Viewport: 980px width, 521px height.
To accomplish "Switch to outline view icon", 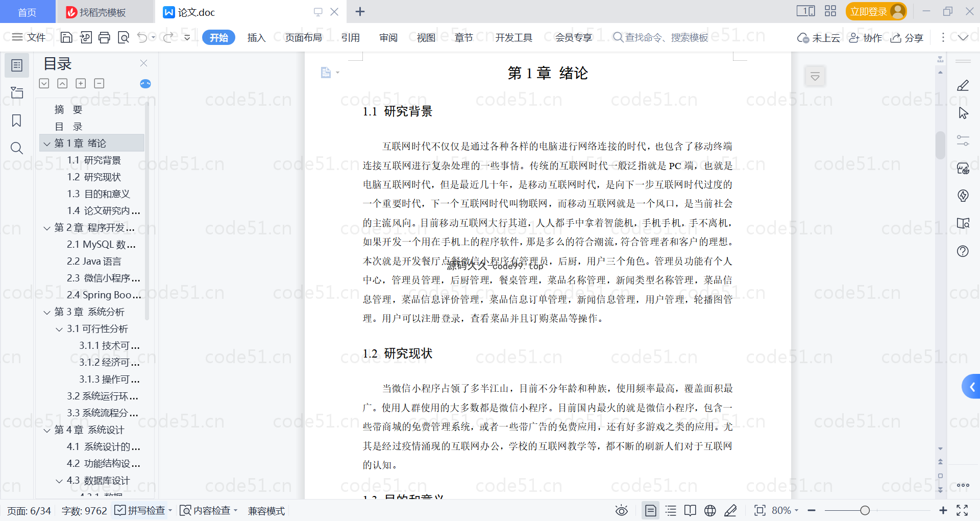I will point(671,510).
